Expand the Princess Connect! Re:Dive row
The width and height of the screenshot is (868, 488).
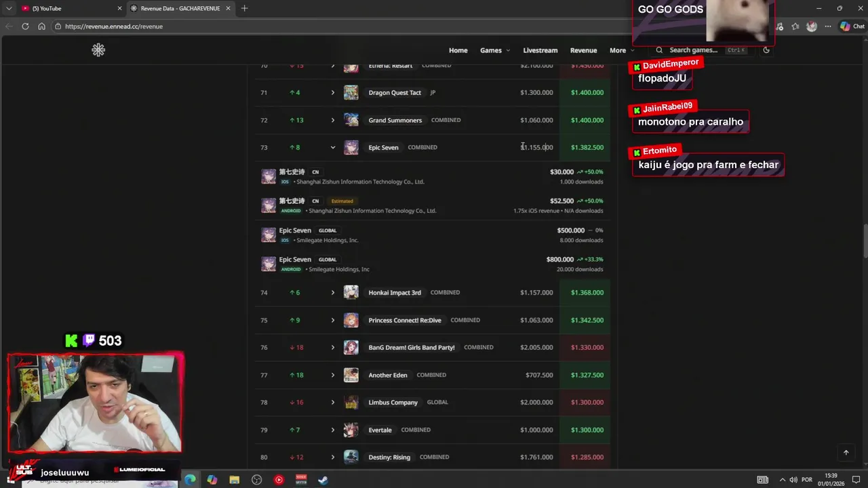[x=332, y=320]
